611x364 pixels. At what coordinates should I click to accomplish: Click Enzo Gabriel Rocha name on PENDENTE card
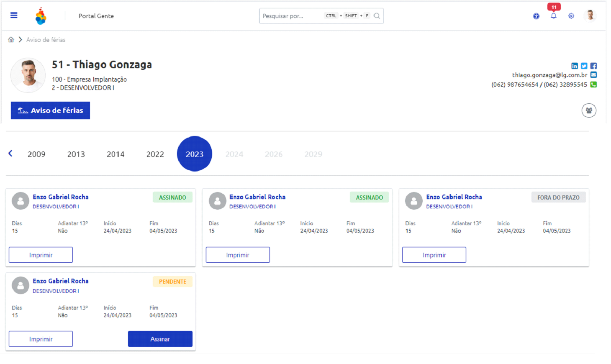point(61,281)
